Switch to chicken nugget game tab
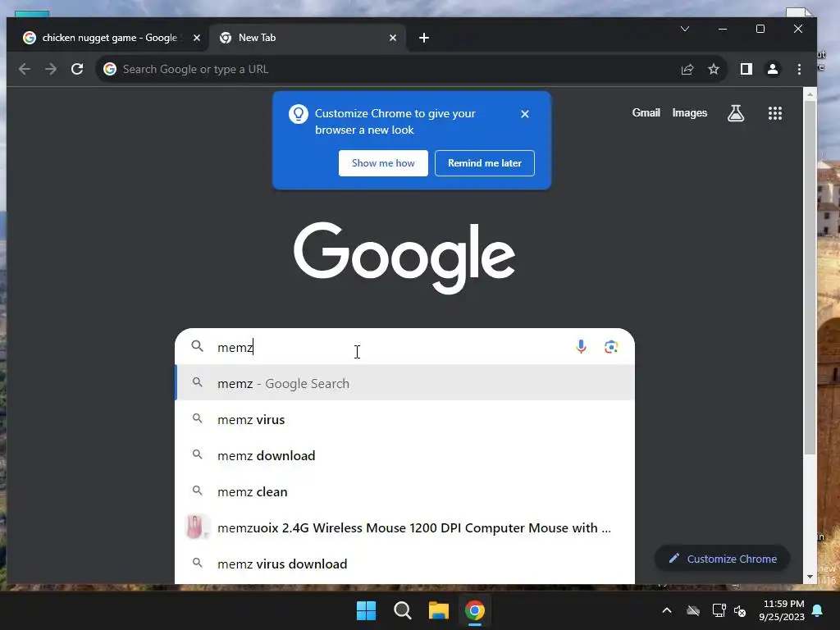 click(107, 38)
